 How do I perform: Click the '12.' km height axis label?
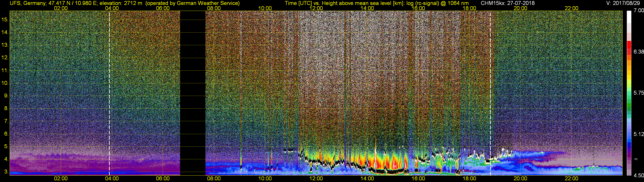pos(5,58)
